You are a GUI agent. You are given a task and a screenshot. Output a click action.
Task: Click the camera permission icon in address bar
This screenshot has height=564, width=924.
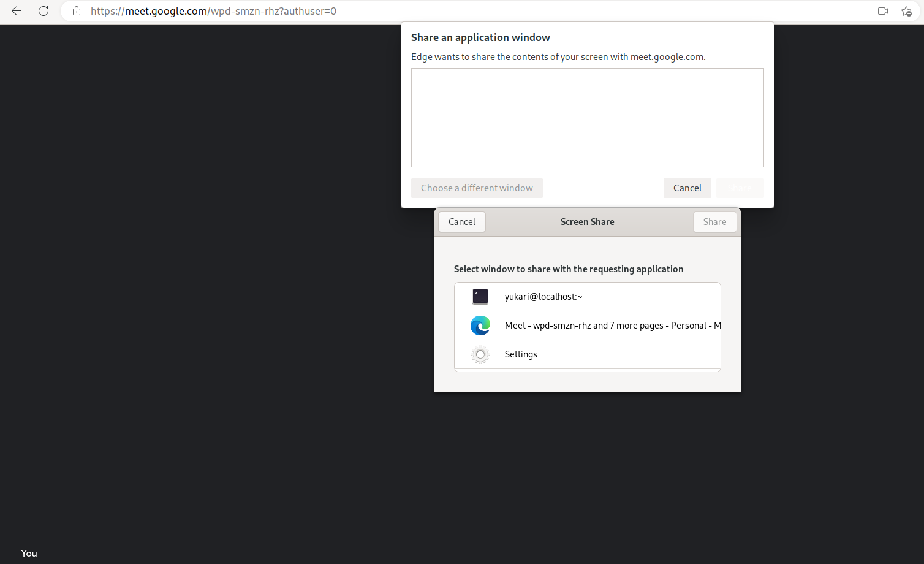tap(882, 11)
